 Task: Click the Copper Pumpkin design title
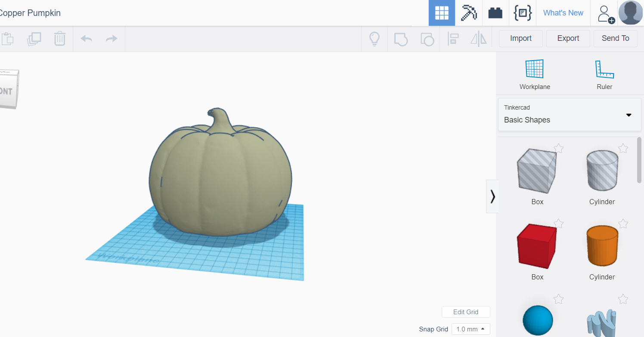tap(29, 13)
